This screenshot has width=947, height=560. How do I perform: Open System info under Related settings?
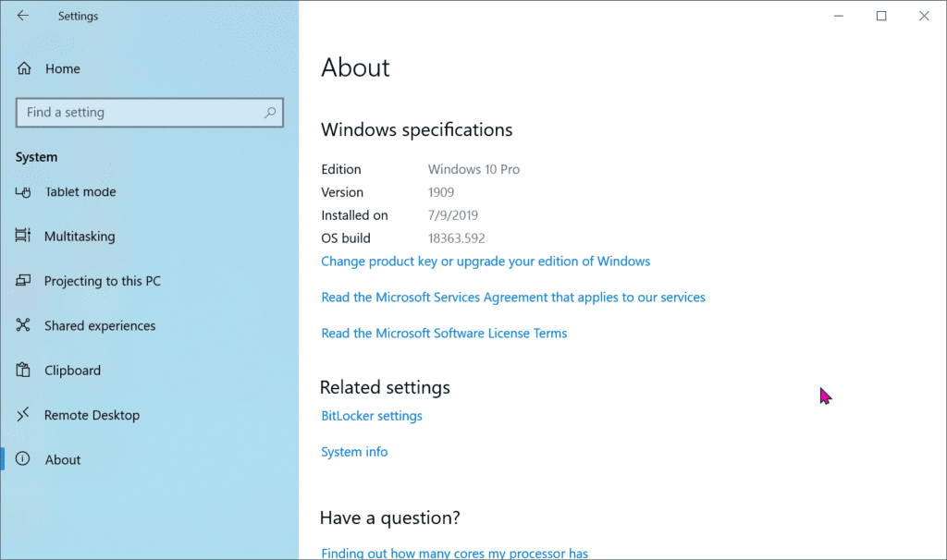point(354,451)
